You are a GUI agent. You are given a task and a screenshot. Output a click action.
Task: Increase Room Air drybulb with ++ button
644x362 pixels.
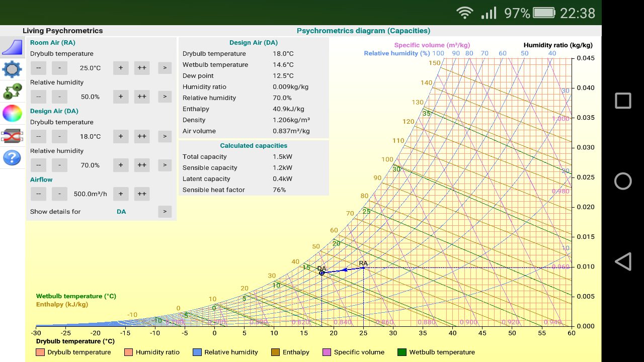click(142, 68)
